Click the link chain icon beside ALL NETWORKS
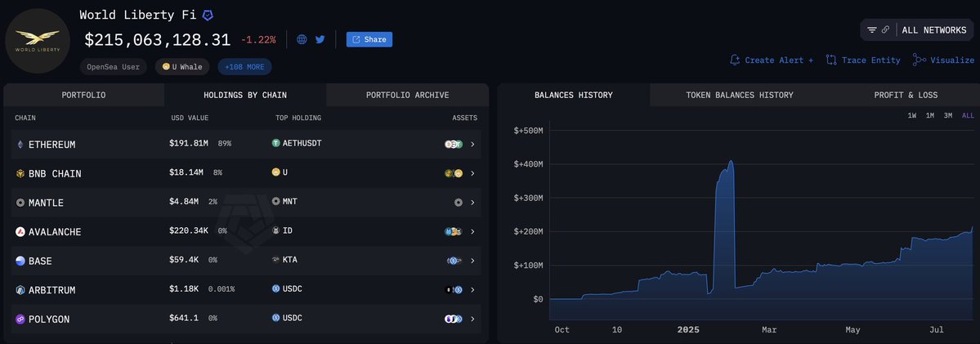The image size is (980, 344). [x=886, y=30]
